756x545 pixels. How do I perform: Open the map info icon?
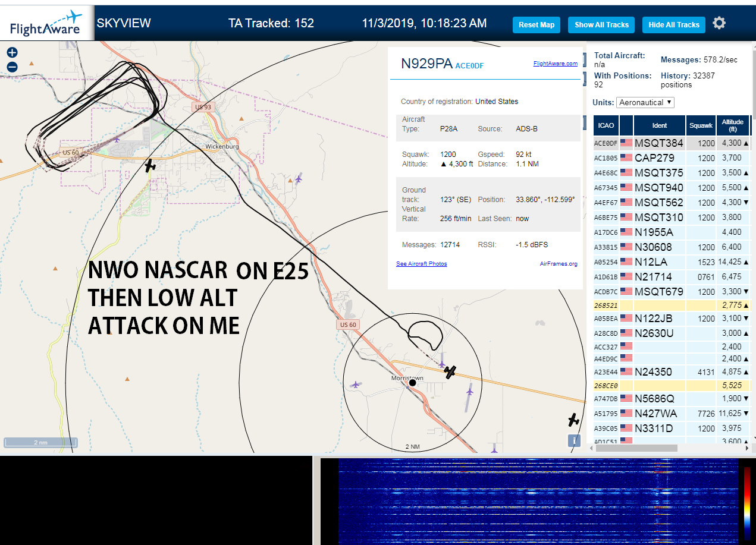tap(574, 440)
